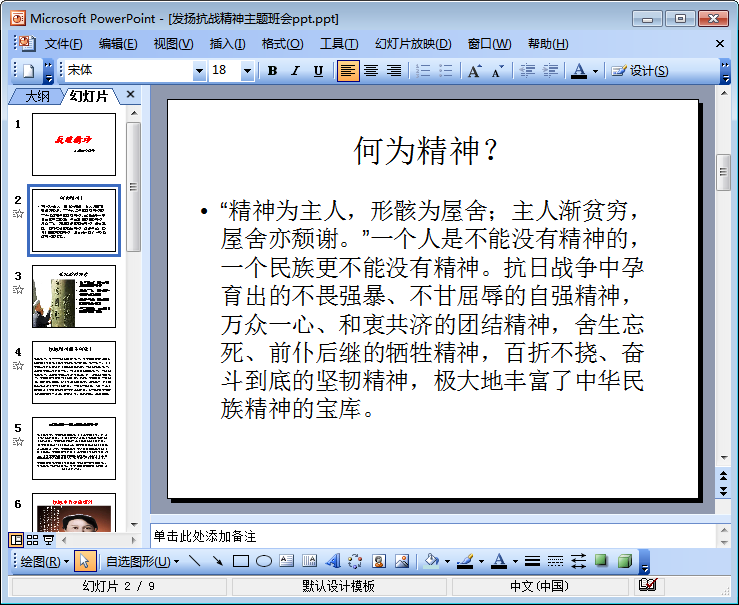Click animation star icon beside slide 2
The image size is (739, 605).
(x=18, y=214)
